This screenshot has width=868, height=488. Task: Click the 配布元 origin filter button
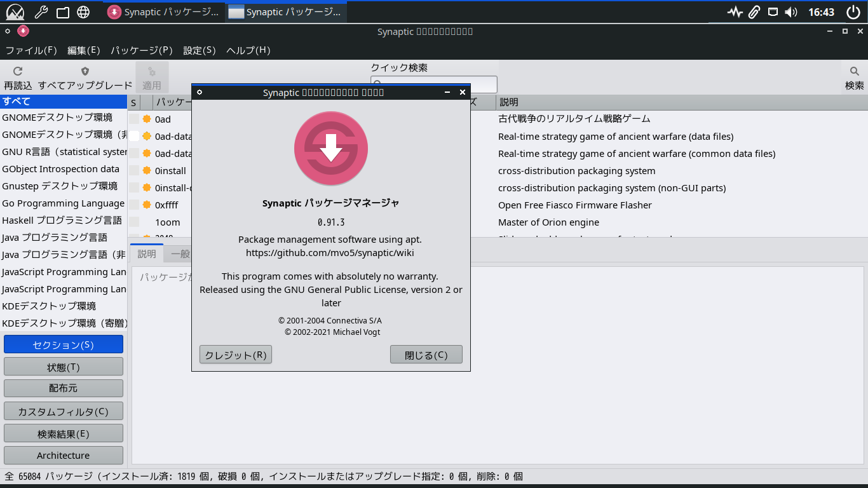[64, 388]
